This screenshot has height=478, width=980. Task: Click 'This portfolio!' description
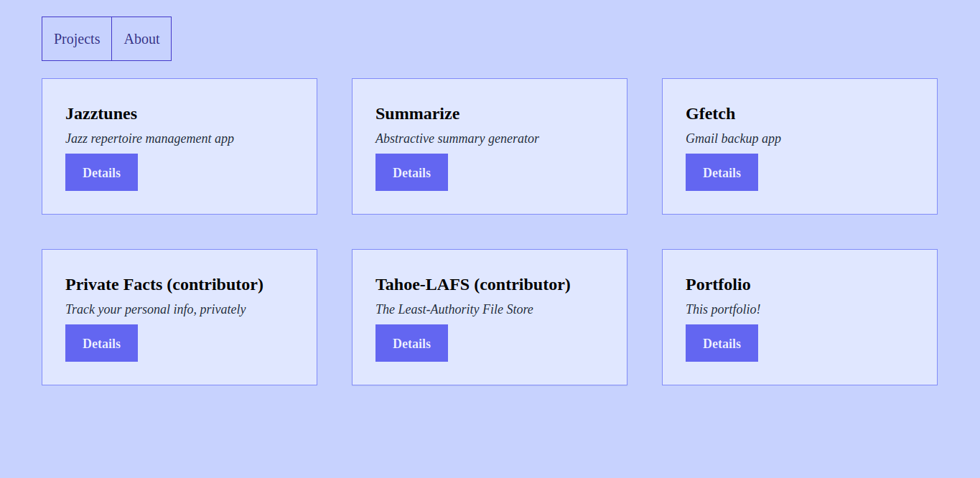click(x=723, y=309)
